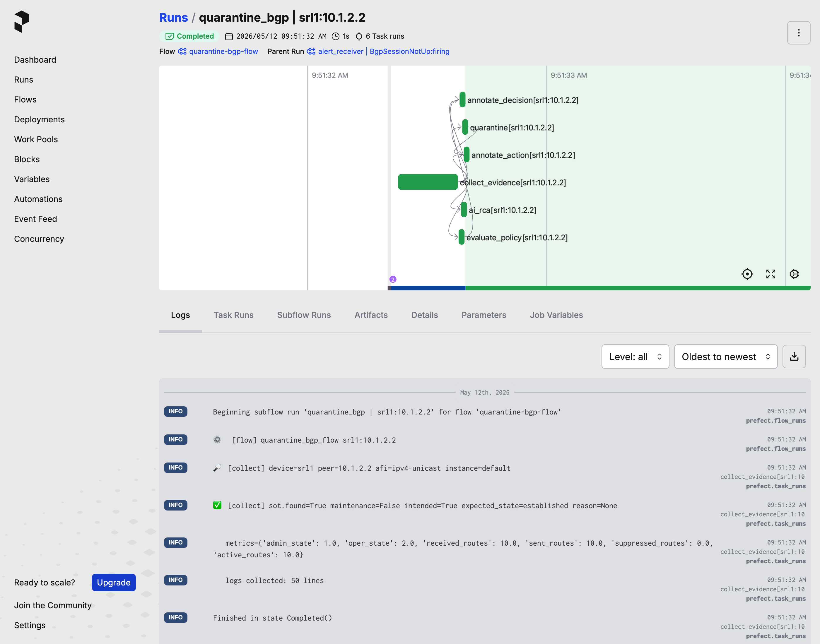
Task: Open Blocks in the sidebar
Action: 27,159
